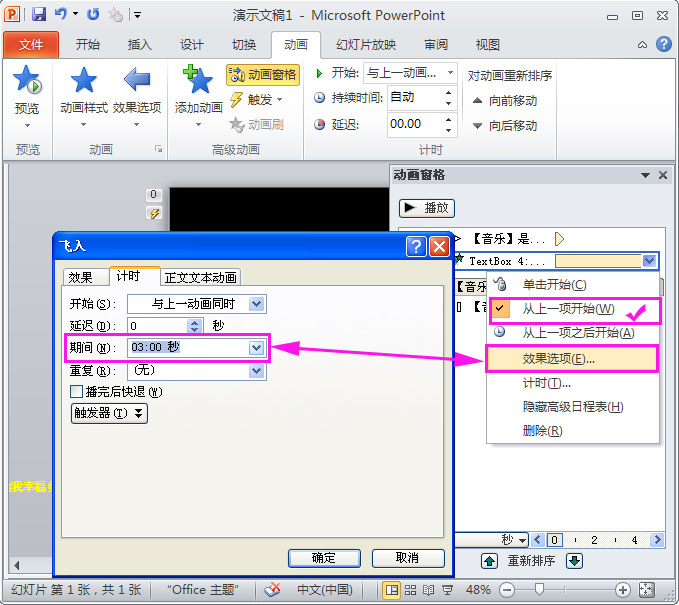This screenshot has width=679, height=605.
Task: Switch to Normal view icon in status bar
Action: (392, 590)
